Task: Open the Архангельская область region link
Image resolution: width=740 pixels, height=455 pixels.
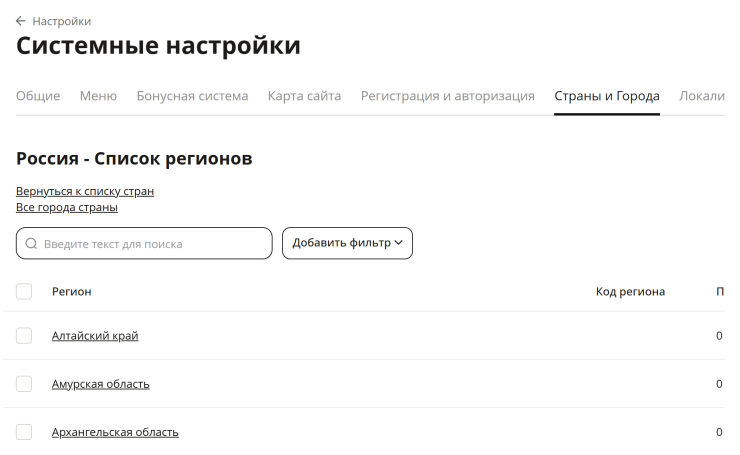Action: click(115, 432)
